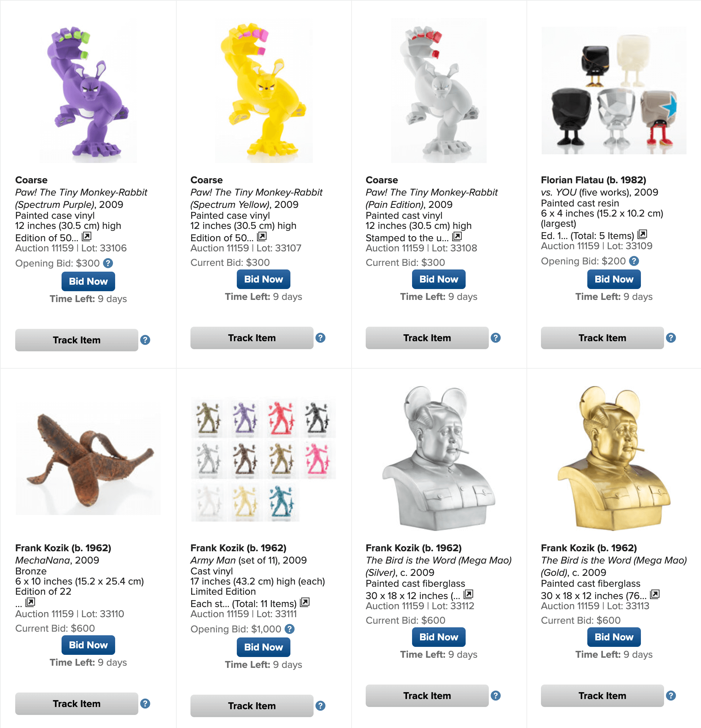Open Paw! The Tiny Monkey-Rabbit Pain Edition title
701x728 pixels.
(432, 198)
